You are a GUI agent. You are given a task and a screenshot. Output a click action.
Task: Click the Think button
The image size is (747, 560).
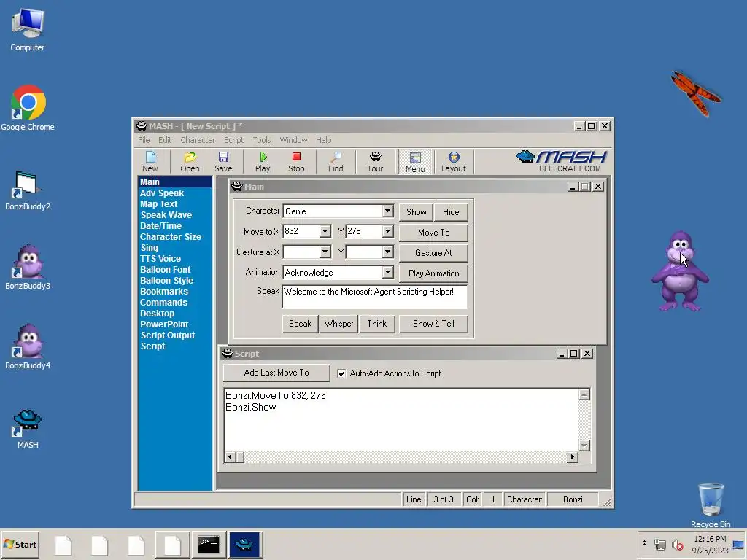(377, 324)
